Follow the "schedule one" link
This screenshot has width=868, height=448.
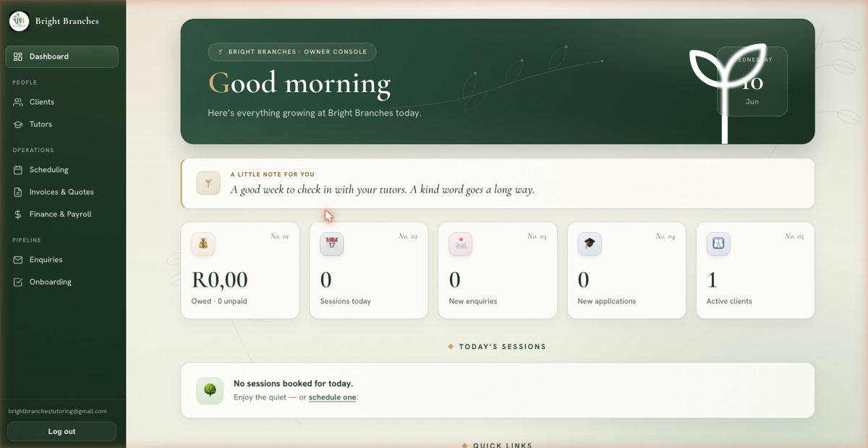pyautogui.click(x=332, y=397)
